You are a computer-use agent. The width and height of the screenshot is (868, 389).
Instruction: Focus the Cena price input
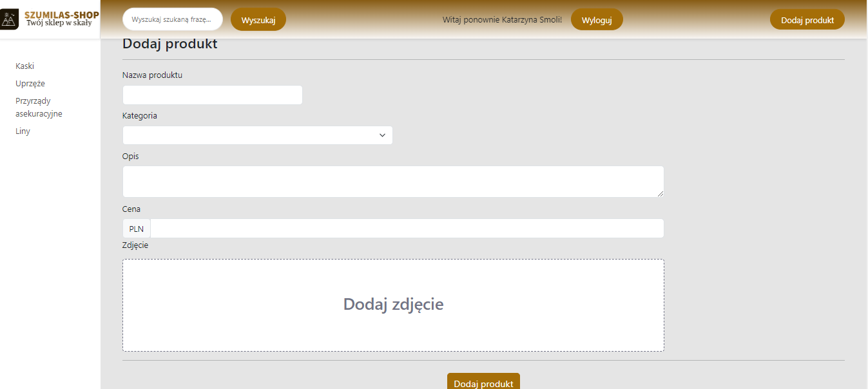coord(407,229)
